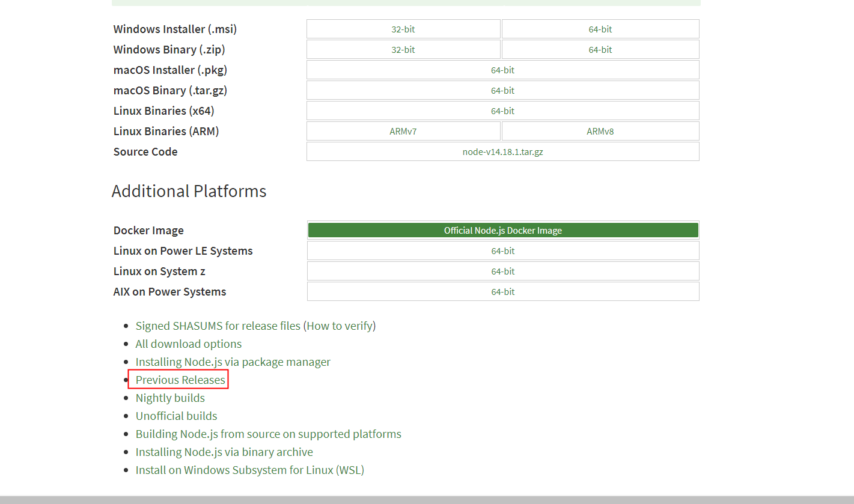Click the AIX on Power Systems label
This screenshot has height=504, width=854.
point(169,291)
